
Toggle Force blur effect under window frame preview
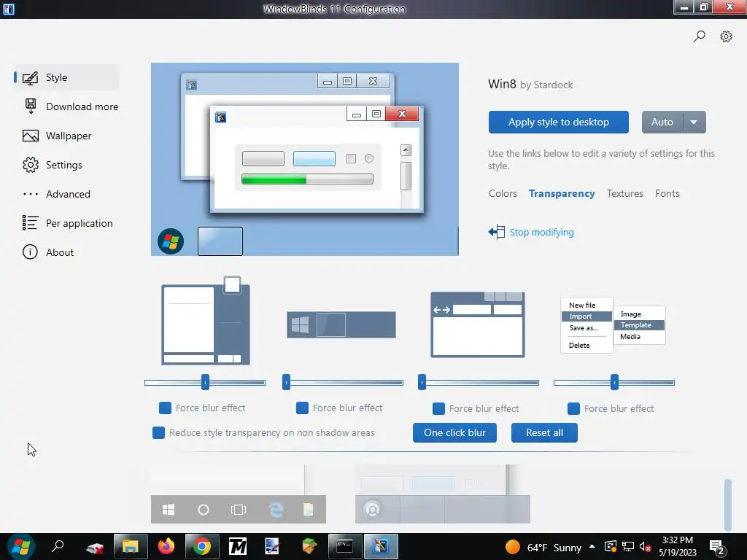(x=165, y=408)
